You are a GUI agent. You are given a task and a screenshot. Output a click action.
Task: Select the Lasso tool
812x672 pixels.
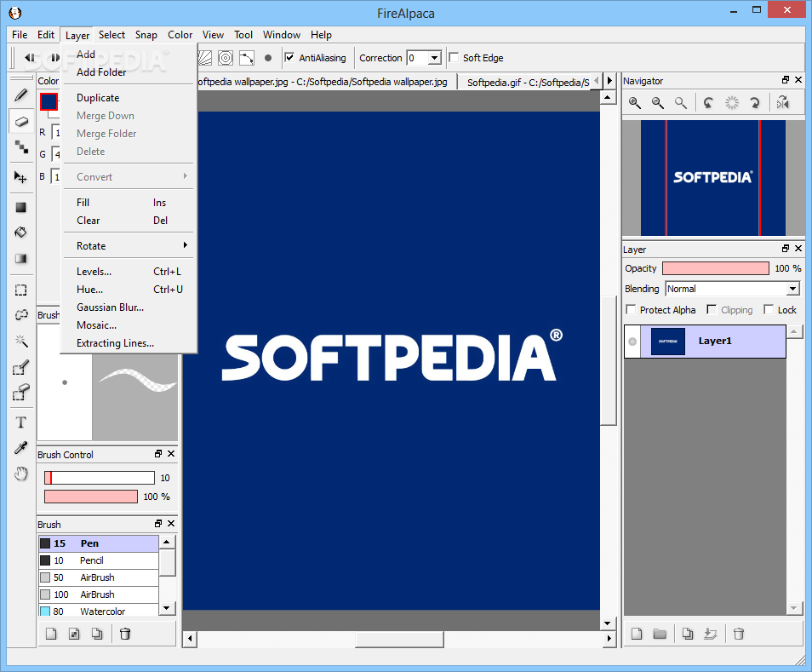click(20, 315)
